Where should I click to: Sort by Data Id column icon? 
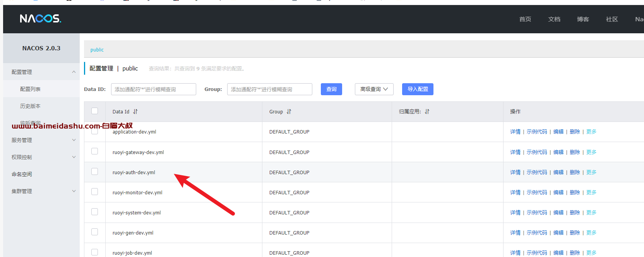coord(135,111)
